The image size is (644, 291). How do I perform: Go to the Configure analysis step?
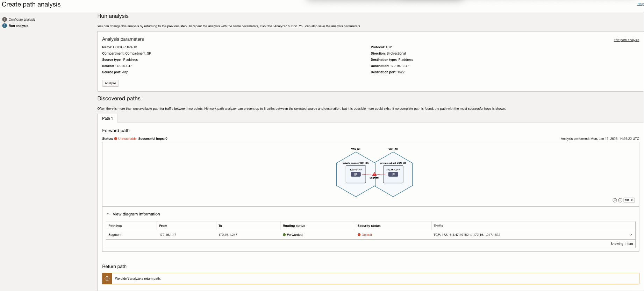click(x=22, y=20)
